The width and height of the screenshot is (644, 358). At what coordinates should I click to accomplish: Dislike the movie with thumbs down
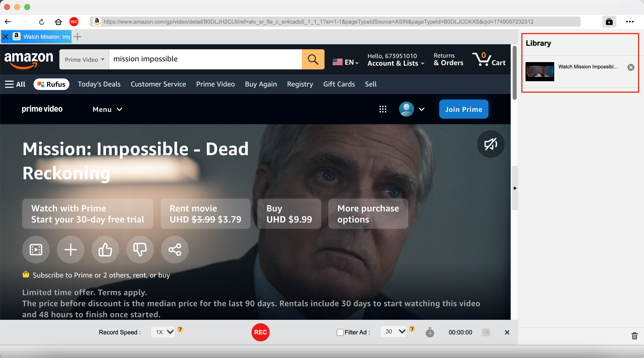[x=140, y=250]
